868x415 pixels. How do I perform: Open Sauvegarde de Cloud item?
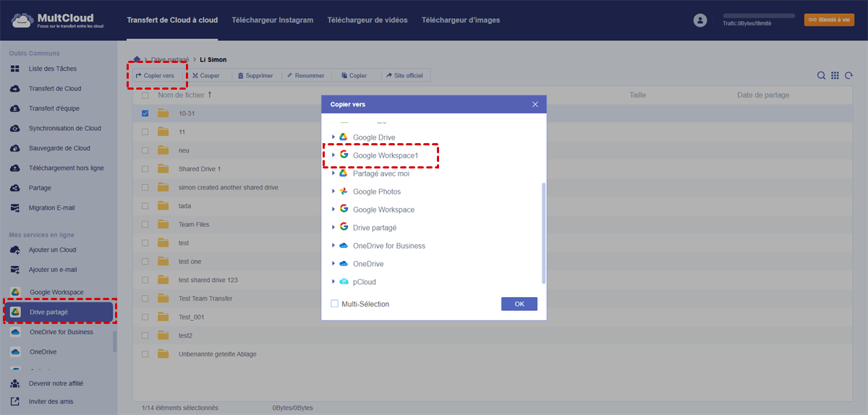(59, 148)
